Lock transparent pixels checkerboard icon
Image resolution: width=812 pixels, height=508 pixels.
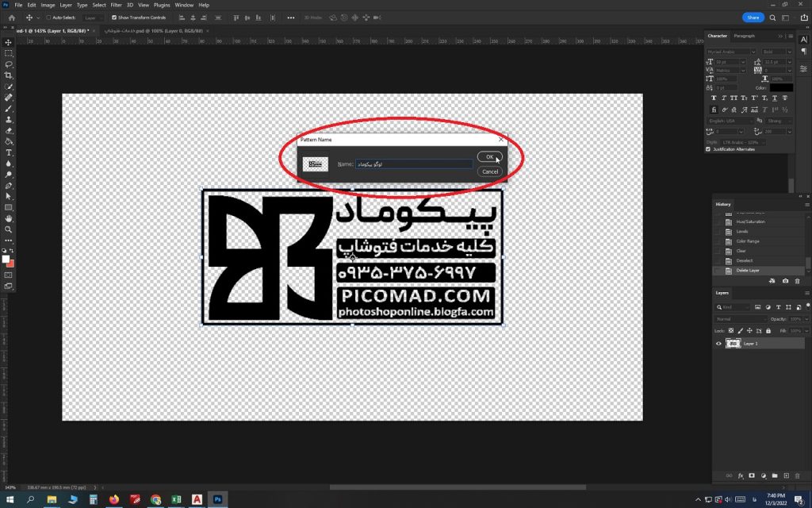tap(731, 331)
